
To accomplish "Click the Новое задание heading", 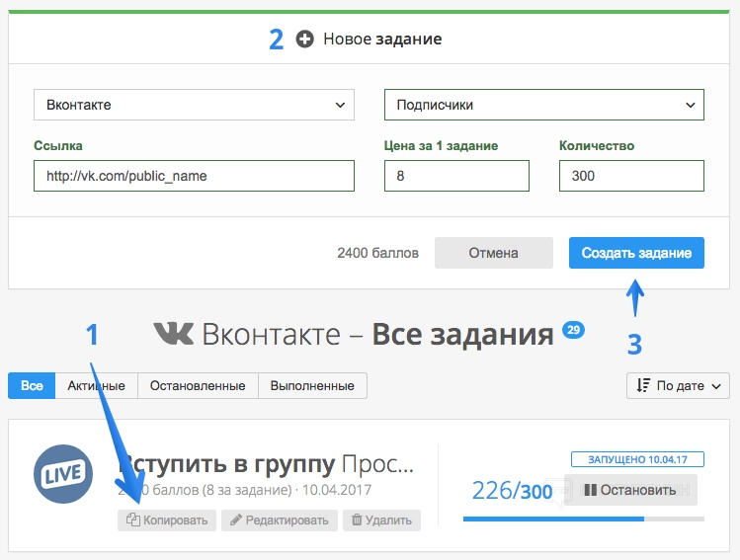I will tap(382, 40).
